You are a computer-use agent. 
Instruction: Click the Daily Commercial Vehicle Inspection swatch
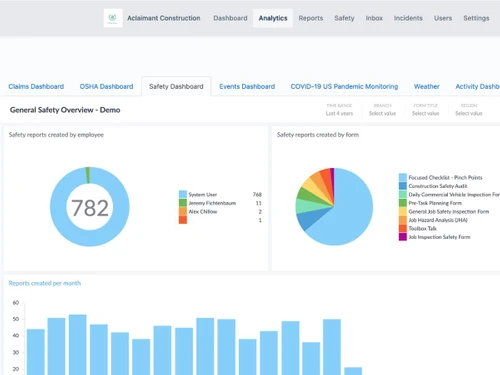click(x=403, y=194)
